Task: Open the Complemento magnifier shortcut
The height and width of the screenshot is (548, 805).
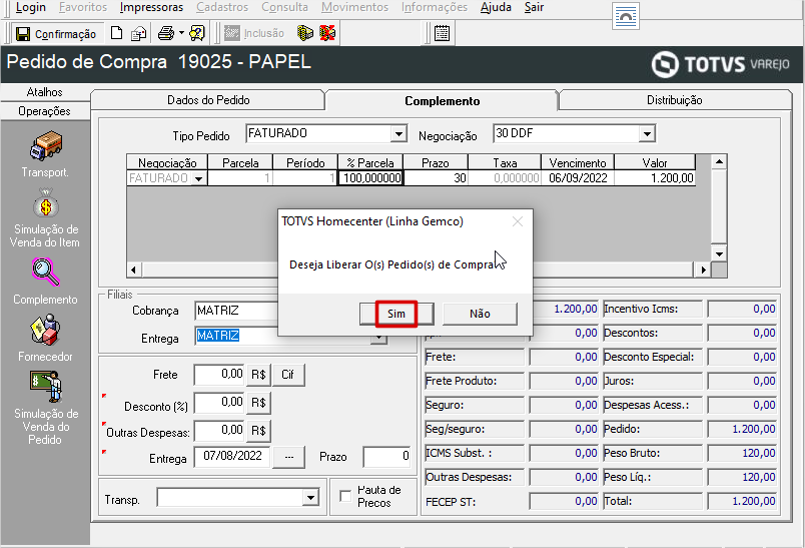Action: [46, 272]
